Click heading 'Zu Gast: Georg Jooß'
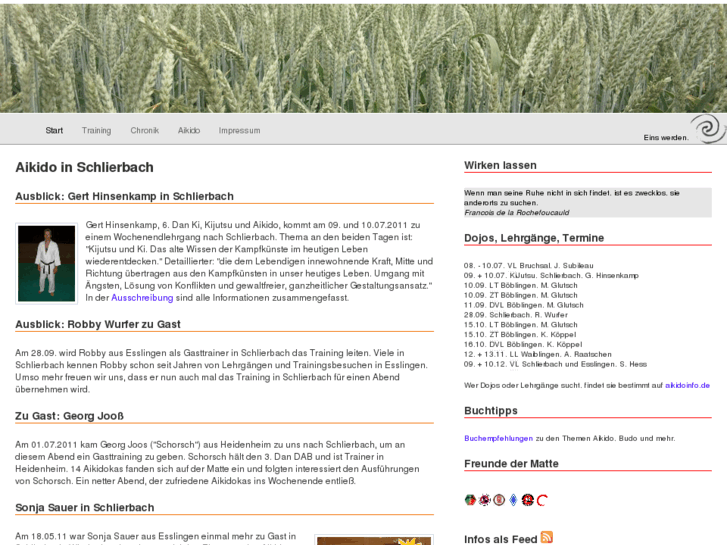Screen dimensions: 727x545 (x=70, y=416)
